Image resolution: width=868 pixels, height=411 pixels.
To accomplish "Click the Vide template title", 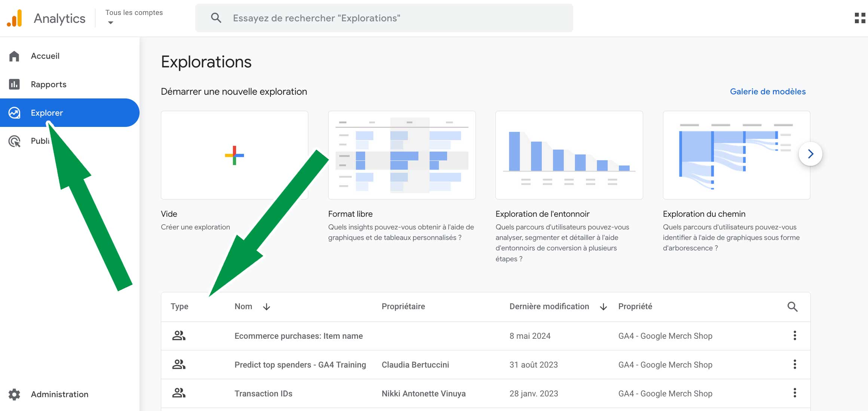I will [x=169, y=214].
